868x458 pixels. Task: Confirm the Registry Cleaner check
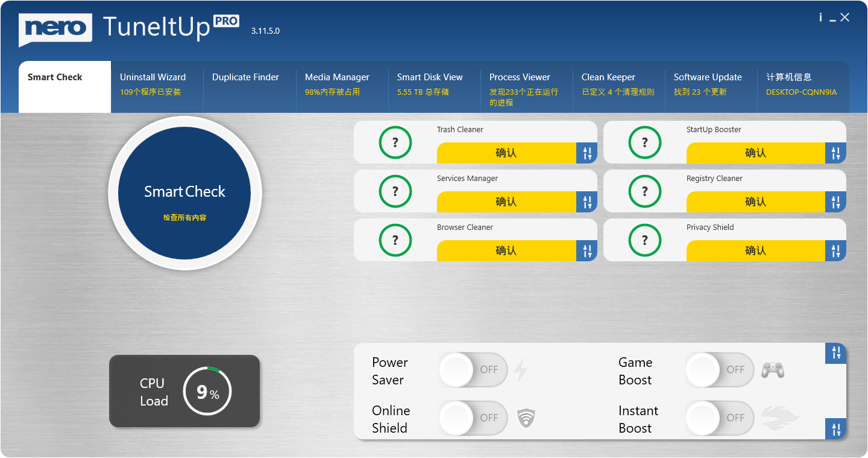756,202
